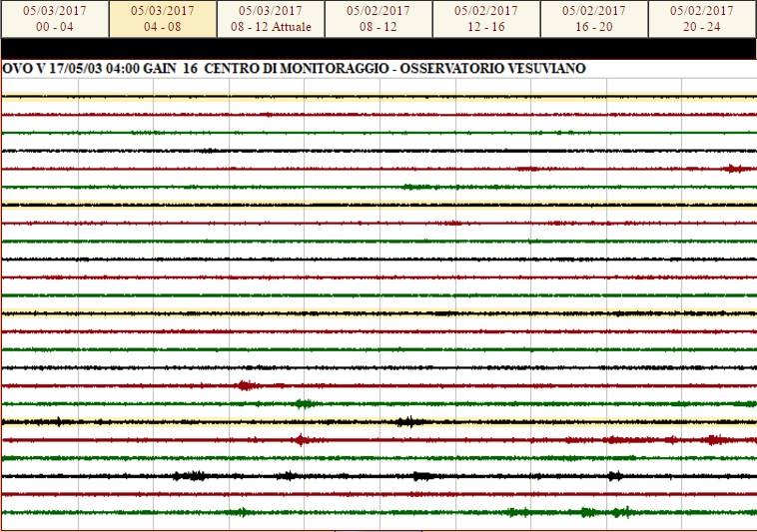Click the topmost yellow-highlighted seismic trace

point(378,97)
